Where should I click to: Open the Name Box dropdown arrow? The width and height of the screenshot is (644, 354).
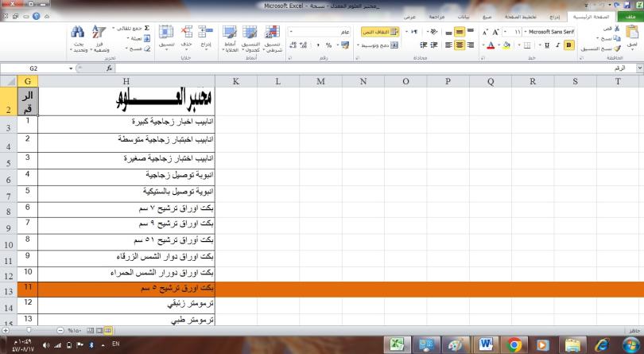[70, 69]
